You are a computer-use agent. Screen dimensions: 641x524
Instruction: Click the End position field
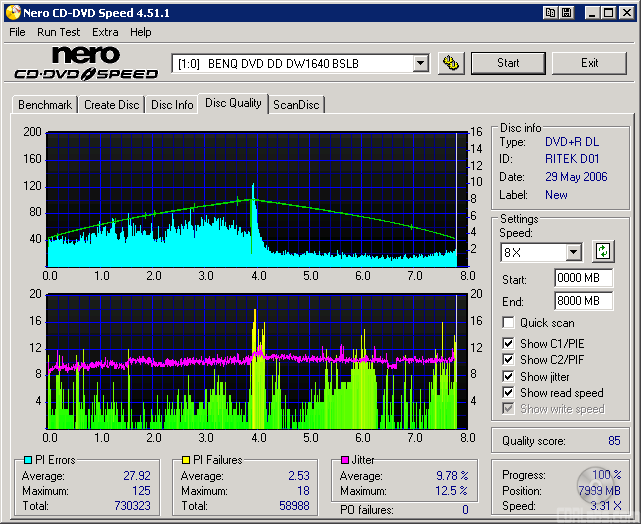[583, 300]
